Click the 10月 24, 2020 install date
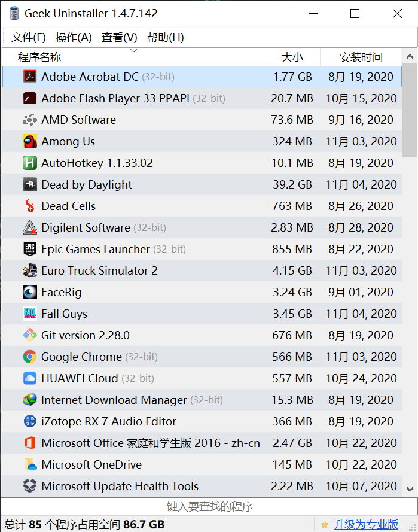The width and height of the screenshot is (418, 532). (x=361, y=378)
